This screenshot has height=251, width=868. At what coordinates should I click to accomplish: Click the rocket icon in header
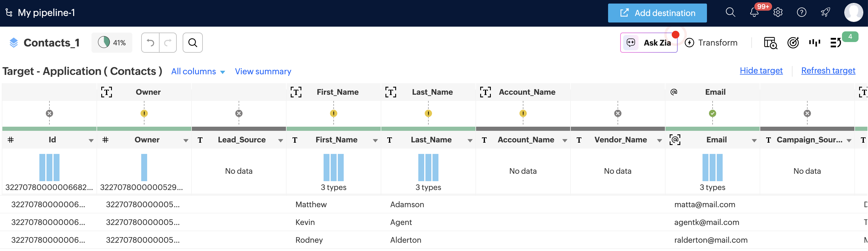pos(825,13)
